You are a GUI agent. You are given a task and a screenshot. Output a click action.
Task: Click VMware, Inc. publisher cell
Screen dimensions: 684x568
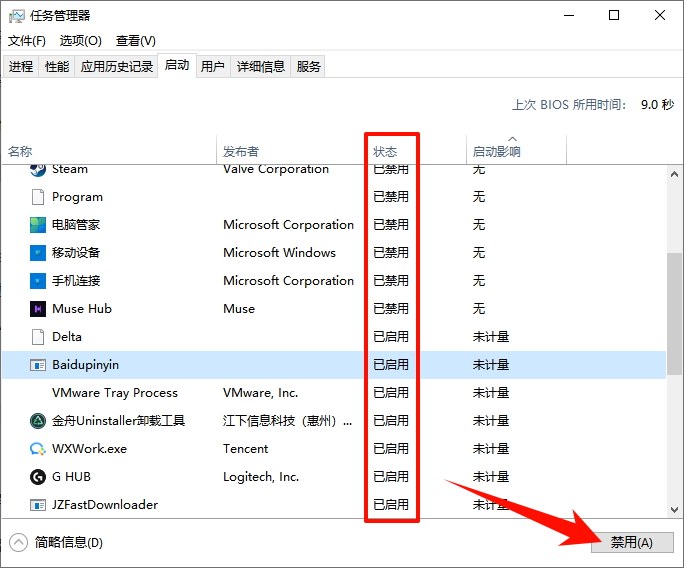[x=260, y=393]
